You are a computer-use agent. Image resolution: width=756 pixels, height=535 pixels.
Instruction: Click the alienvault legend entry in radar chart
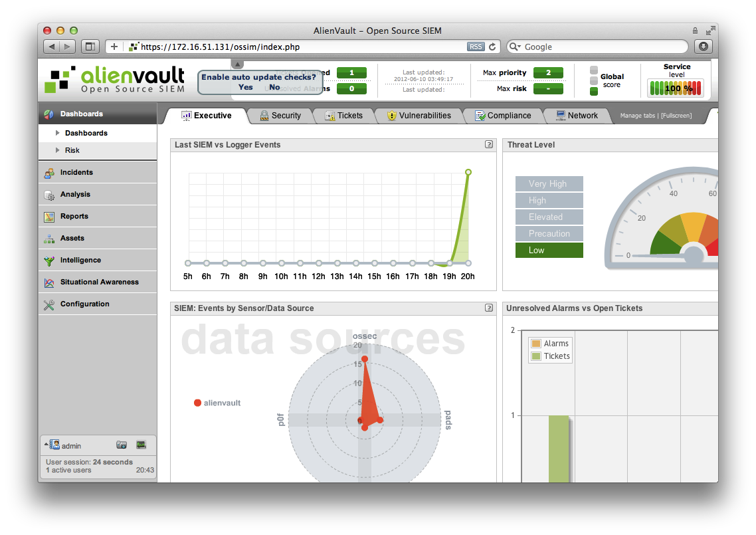point(217,403)
